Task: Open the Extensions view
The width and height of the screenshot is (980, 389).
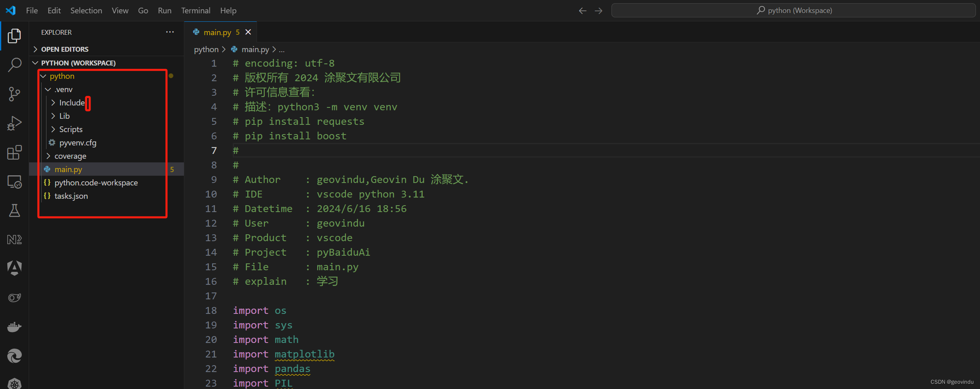Action: tap(14, 152)
